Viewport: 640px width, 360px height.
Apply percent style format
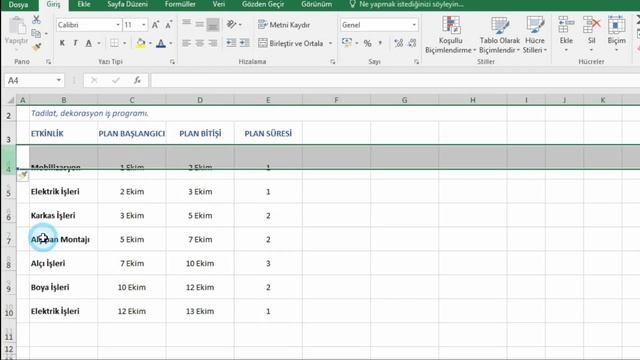[367, 43]
